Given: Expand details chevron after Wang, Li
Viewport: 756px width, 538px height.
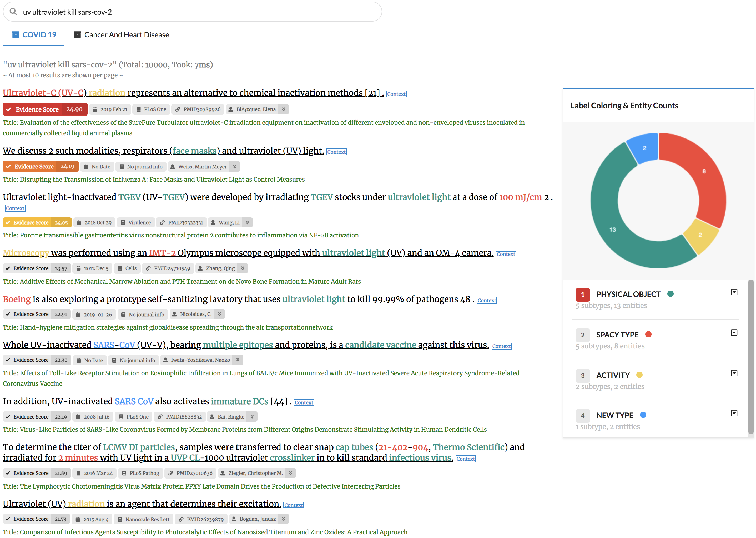Looking at the screenshot, I should click(x=248, y=223).
